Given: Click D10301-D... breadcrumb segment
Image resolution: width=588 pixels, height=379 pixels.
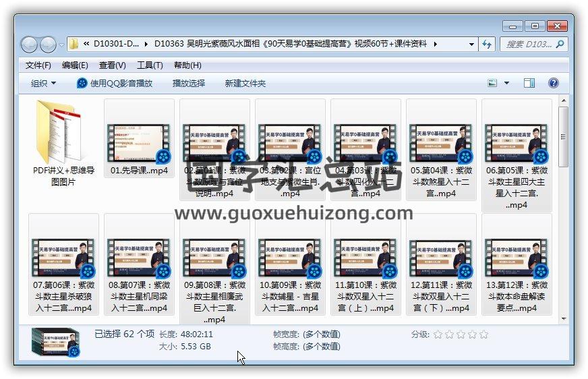Looking at the screenshot, I should click(x=116, y=44).
